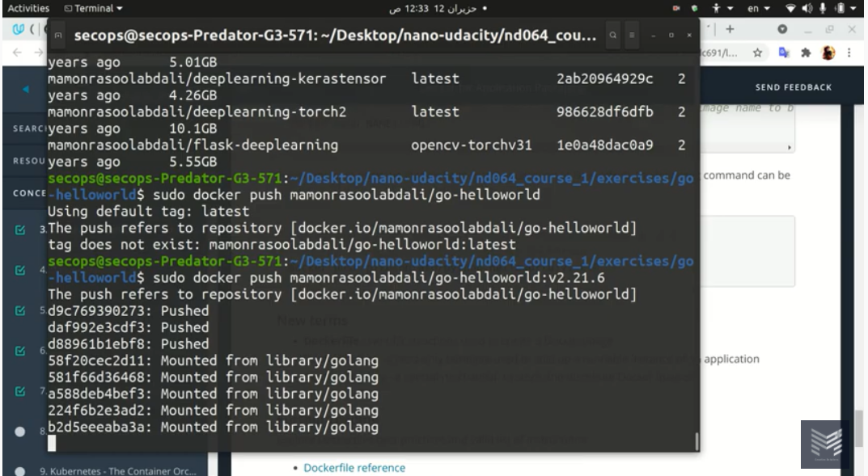Open the terminal hamburger menu
The image size is (868, 476).
pos(632,35)
